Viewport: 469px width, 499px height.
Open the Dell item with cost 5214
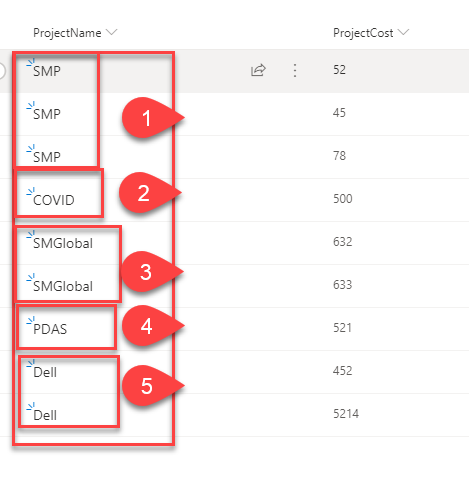45,415
